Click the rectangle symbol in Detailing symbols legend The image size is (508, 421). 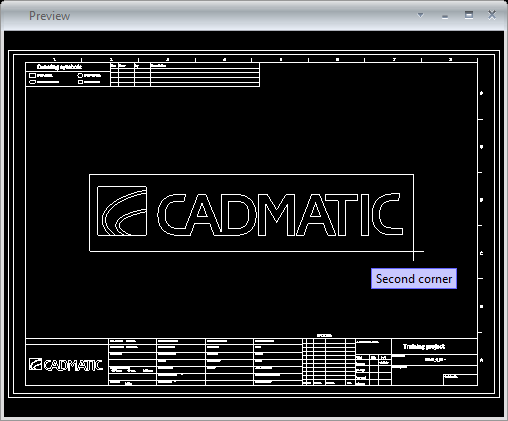click(33, 75)
